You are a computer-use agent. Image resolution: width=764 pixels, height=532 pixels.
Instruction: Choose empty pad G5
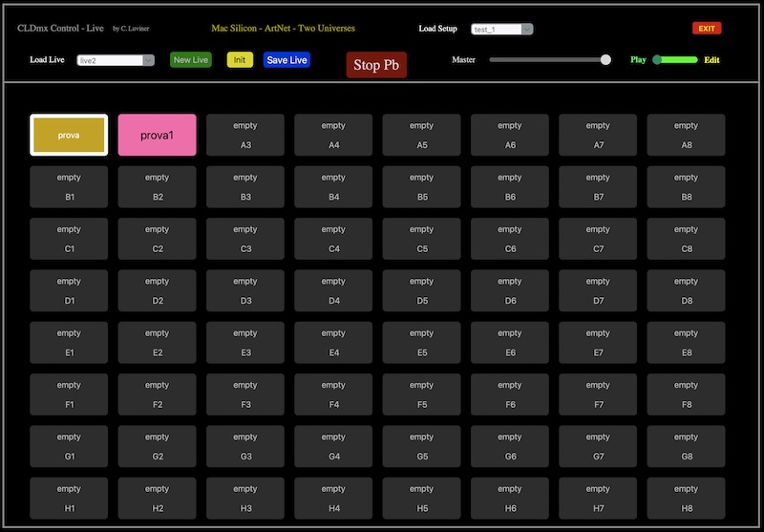coord(421,446)
